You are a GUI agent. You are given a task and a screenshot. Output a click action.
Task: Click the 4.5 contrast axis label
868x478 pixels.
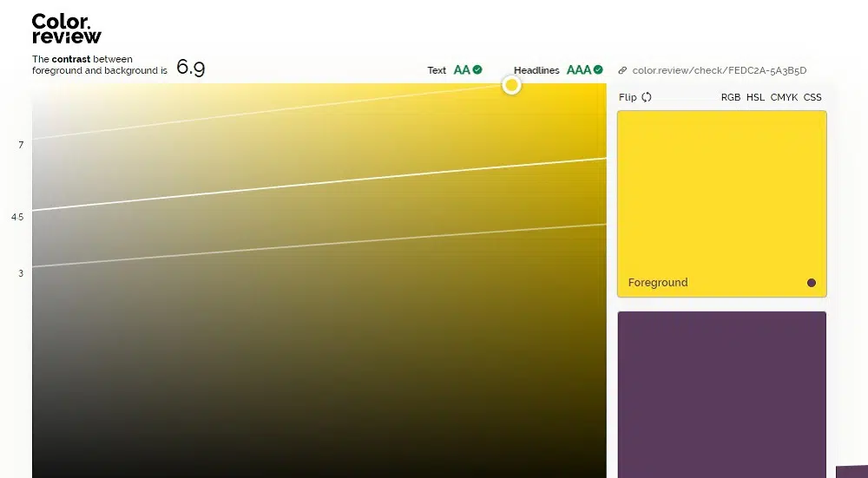coord(17,217)
